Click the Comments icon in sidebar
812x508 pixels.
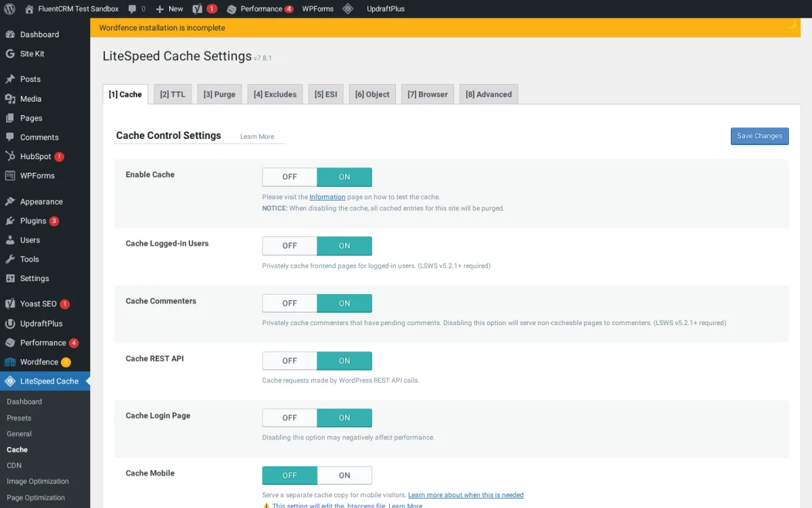point(10,137)
